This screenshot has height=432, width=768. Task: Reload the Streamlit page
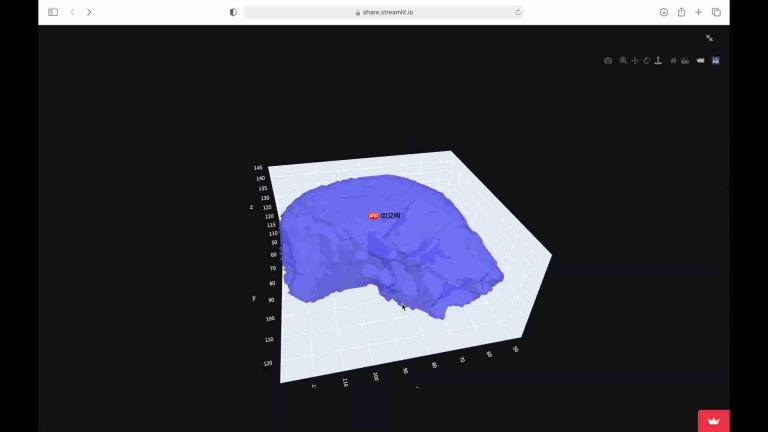[x=517, y=12]
